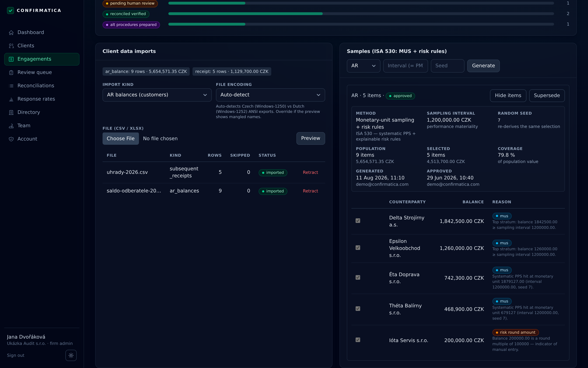Click the mus tag for Delta Strojírny
Viewport: 588px width, 368px height.
point(502,216)
